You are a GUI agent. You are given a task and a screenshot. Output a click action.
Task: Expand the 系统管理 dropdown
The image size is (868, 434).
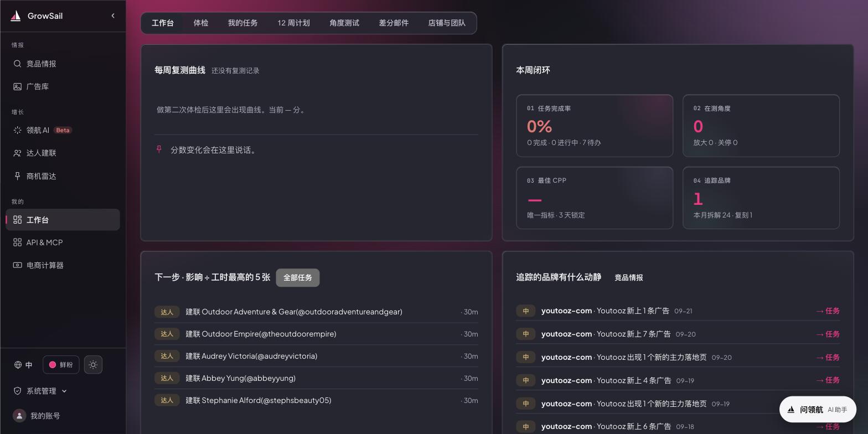click(x=40, y=391)
